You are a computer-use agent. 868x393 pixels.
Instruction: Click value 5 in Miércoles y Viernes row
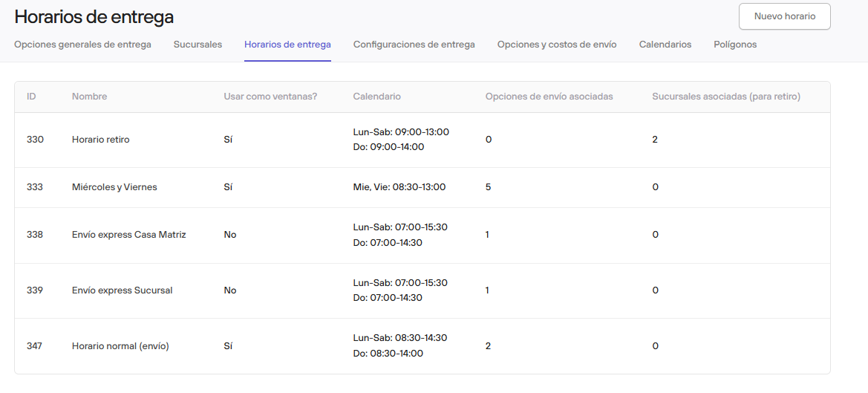tap(489, 187)
